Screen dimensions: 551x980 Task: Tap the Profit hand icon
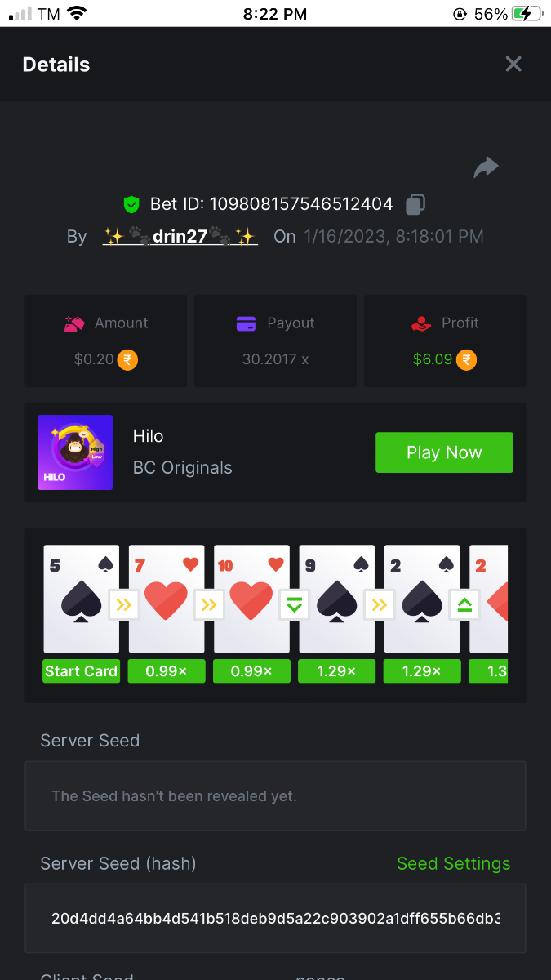[421, 323]
